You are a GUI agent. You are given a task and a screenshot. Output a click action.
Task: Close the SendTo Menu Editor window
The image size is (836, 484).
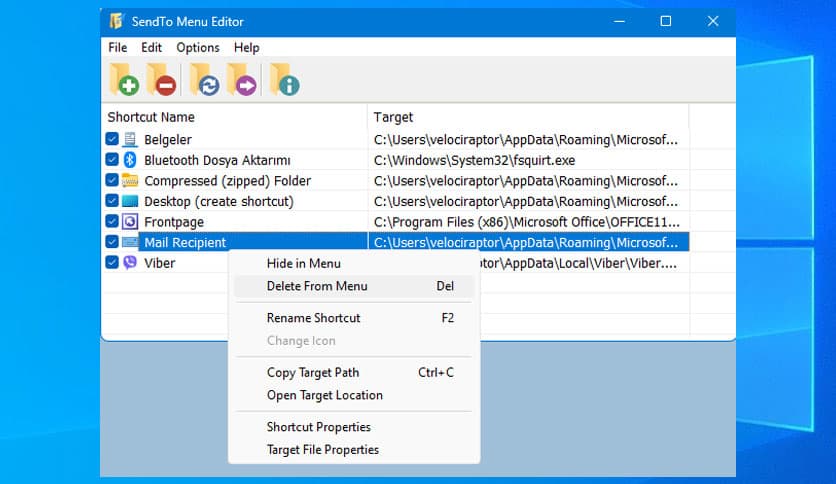point(713,21)
